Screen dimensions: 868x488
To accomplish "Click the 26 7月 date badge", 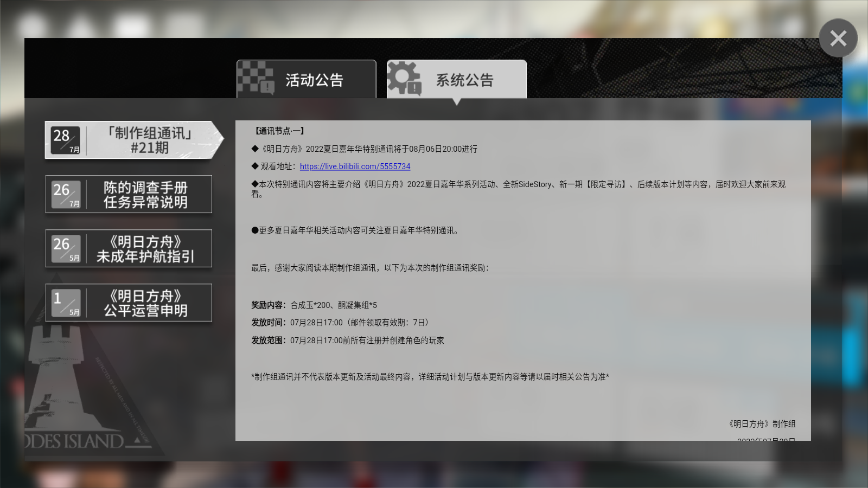I will coord(66,195).
